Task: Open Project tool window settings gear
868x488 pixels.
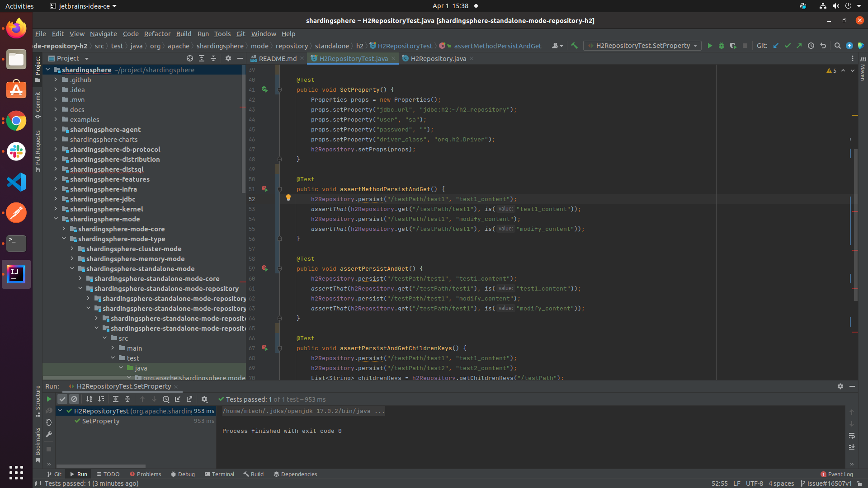Action: (228, 58)
